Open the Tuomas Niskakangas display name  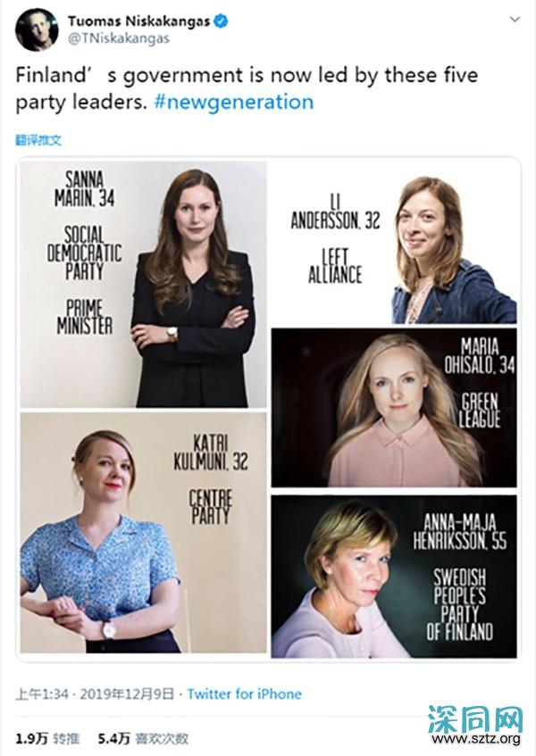coord(139,21)
